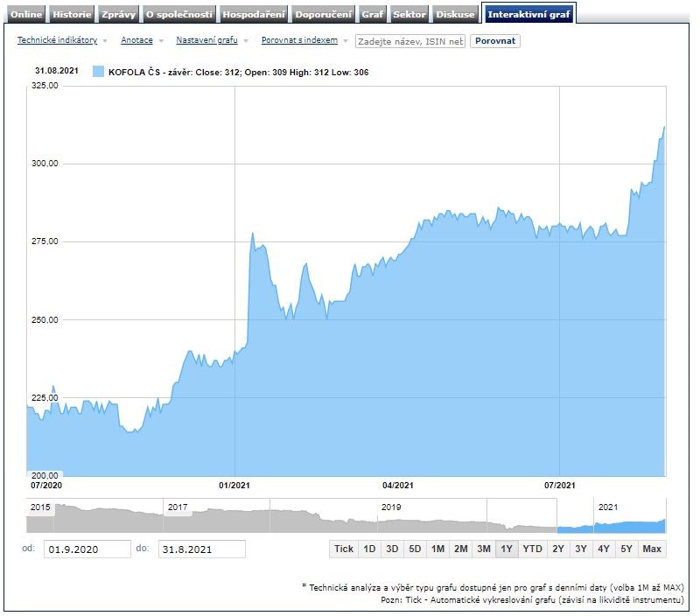Screen dimensions: 700x616
Task: Click the Porovnat button
Action: tap(494, 41)
